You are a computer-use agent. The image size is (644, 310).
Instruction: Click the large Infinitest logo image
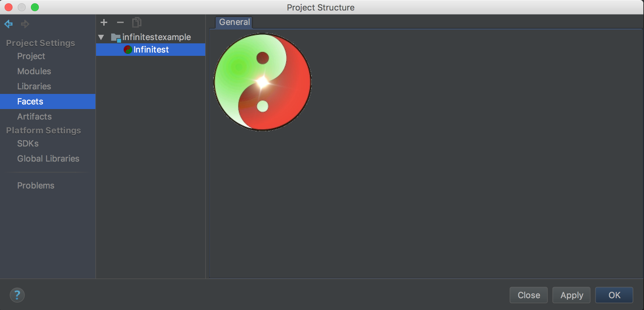click(262, 82)
